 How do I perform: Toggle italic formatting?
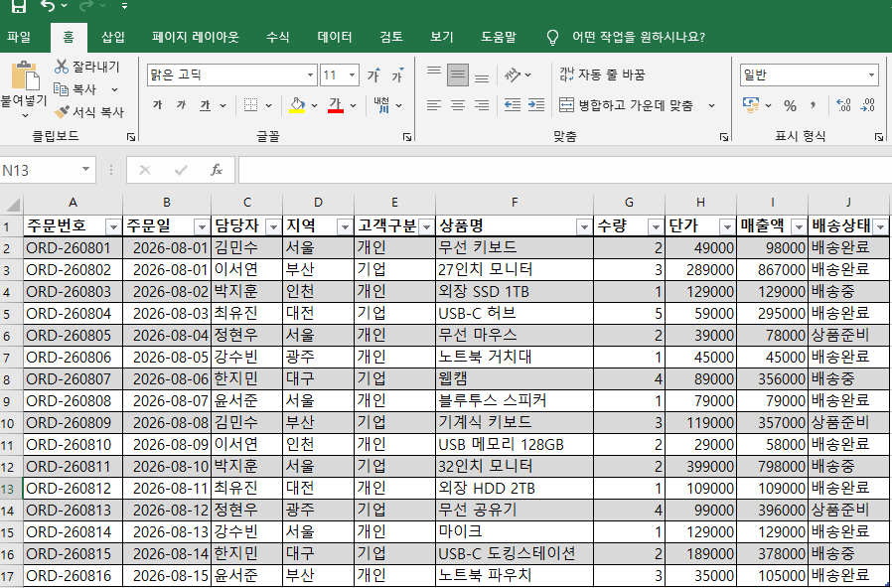pyautogui.click(x=181, y=105)
